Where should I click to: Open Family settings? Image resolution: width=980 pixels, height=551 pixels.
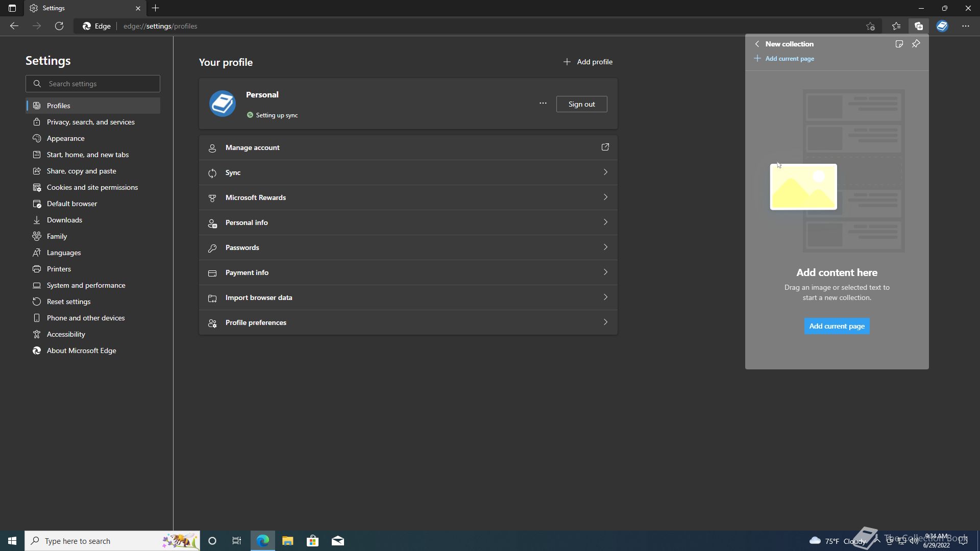click(93, 236)
